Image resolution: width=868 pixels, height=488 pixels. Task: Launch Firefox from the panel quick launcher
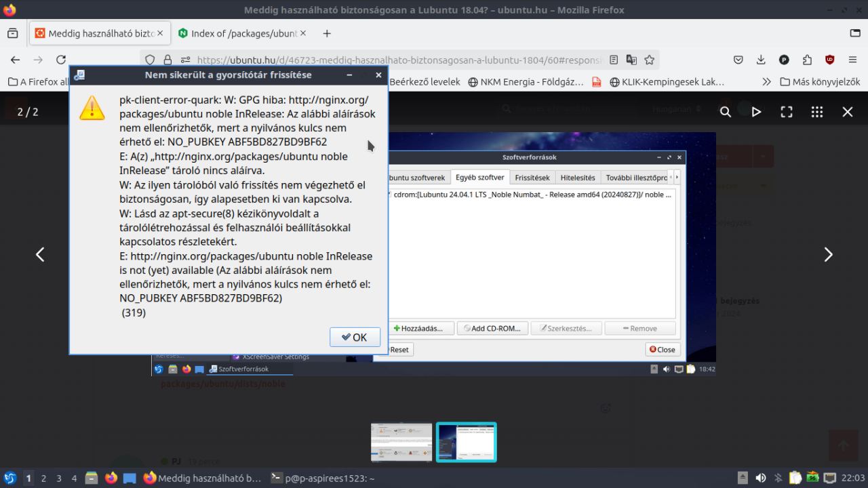111,478
